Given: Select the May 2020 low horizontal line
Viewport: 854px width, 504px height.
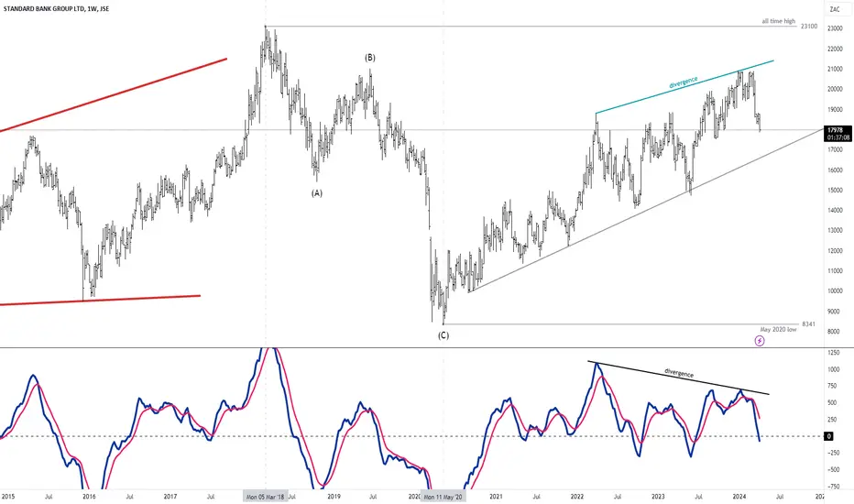Looking at the screenshot, I should [x=621, y=324].
